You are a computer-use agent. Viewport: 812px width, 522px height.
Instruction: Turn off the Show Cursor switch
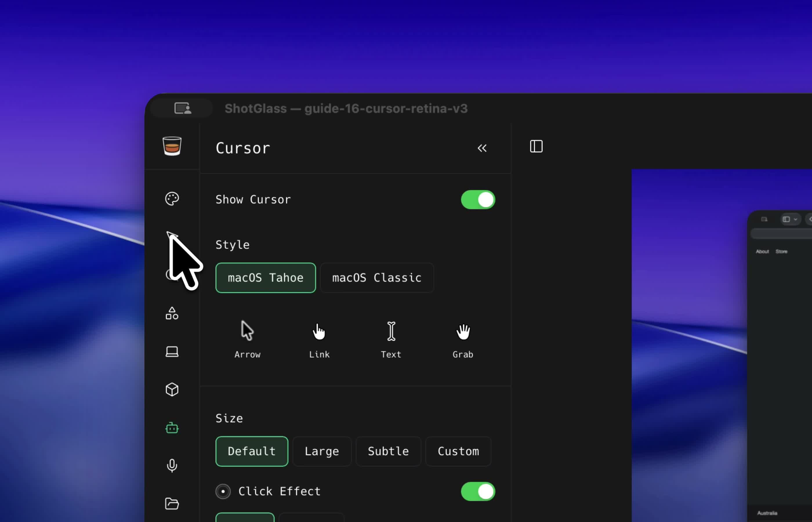pyautogui.click(x=478, y=200)
